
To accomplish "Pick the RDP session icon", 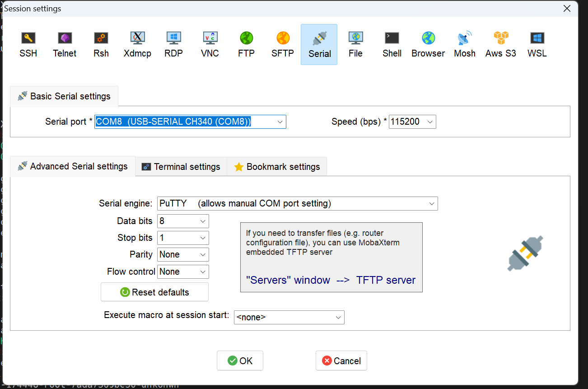I will (173, 44).
